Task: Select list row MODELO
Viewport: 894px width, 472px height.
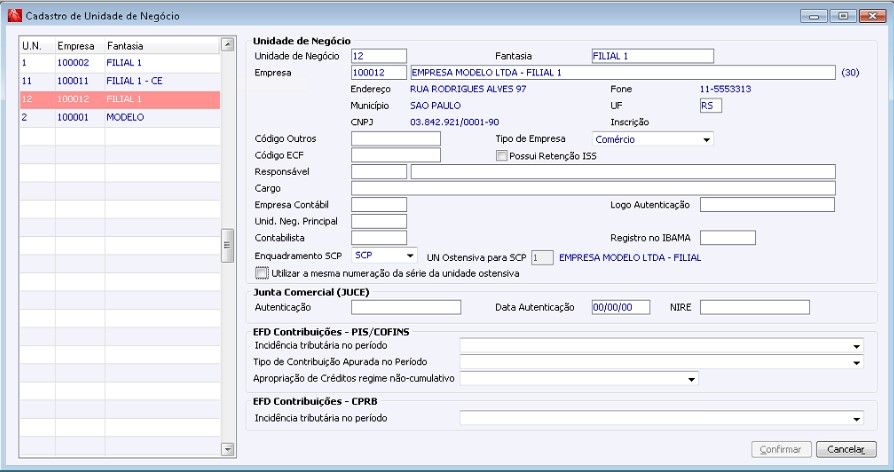Action: [120, 117]
